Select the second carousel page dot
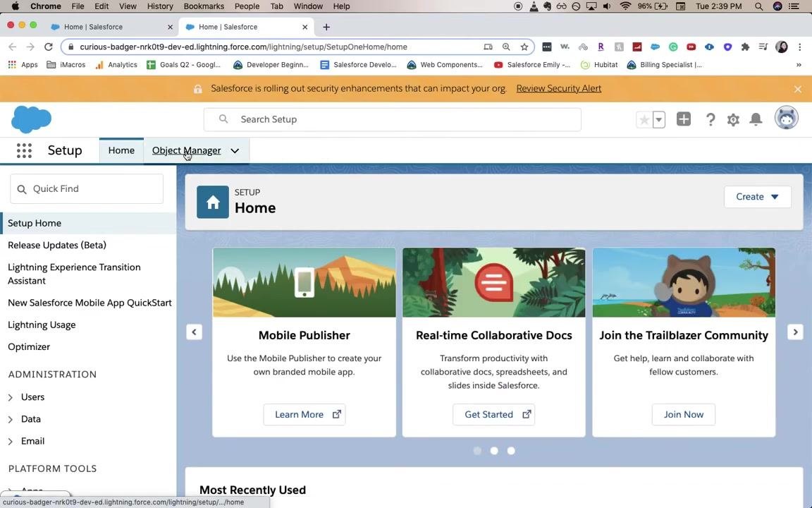This screenshot has width=812, height=508. point(494,451)
